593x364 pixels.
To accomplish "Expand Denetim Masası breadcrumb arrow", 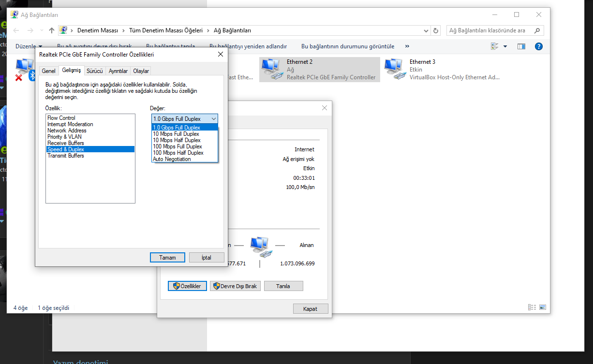I will click(x=124, y=30).
